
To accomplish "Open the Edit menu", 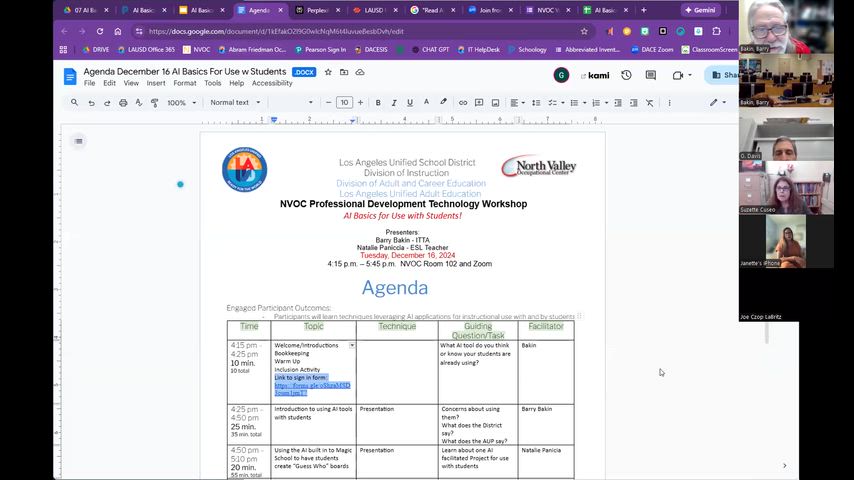I will 109,83.
